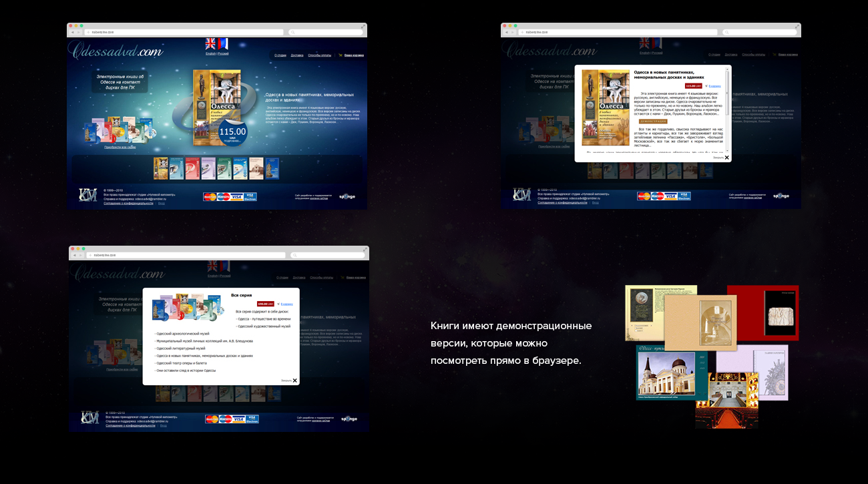This screenshot has height=484, width=868.
Task: Click 'Одесса - путешествие во времени' list entry
Action: [263, 318]
